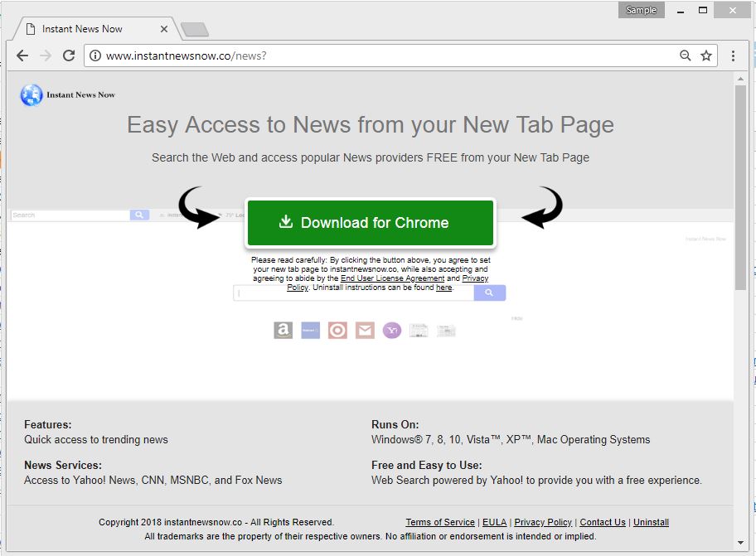Open a new tab with the blank tab button
This screenshot has height=556, width=756.
[195, 29]
